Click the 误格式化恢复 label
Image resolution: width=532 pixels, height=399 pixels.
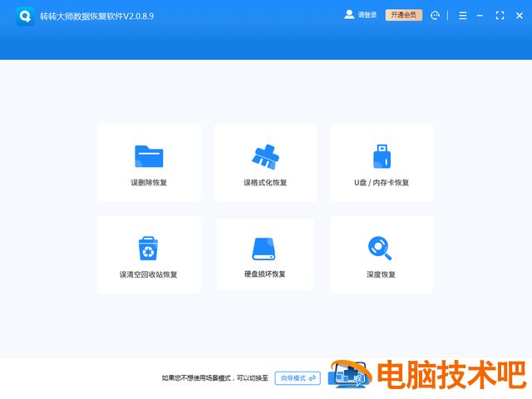click(265, 183)
